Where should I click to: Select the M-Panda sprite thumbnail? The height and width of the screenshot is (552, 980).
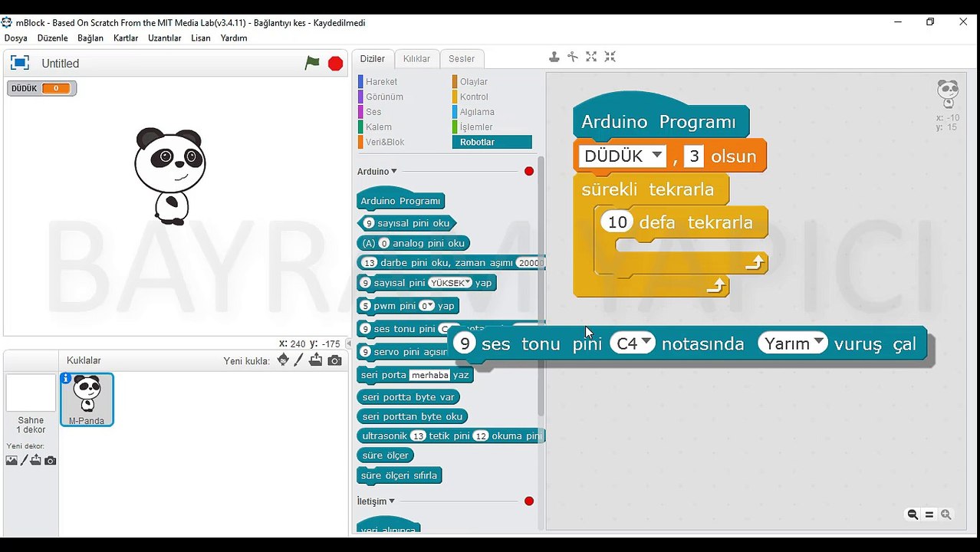click(87, 399)
